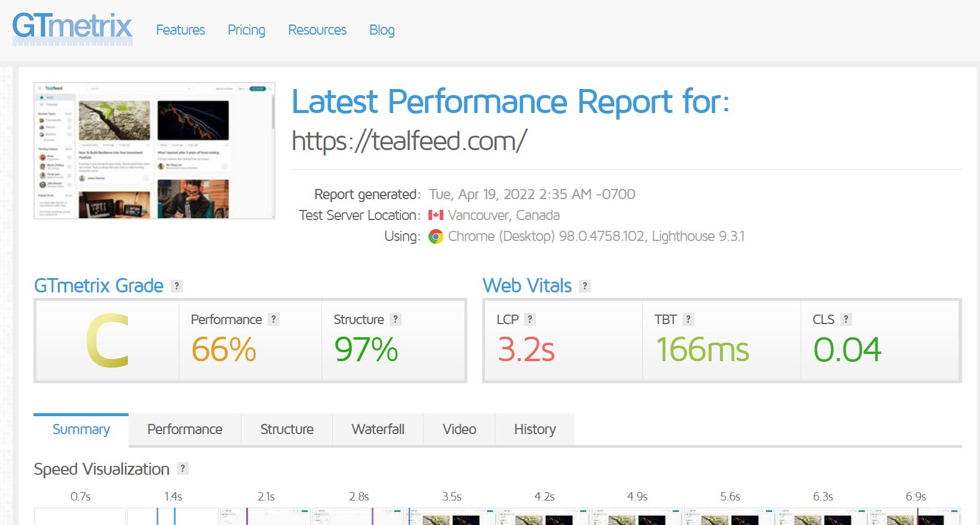
Task: Click the tealfeed page screenshot thumbnail
Action: (x=155, y=151)
